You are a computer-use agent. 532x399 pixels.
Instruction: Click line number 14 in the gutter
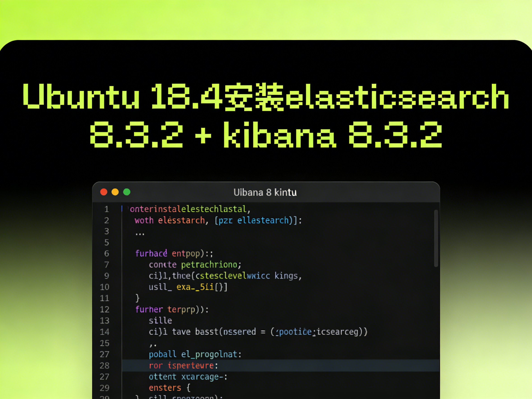104,332
